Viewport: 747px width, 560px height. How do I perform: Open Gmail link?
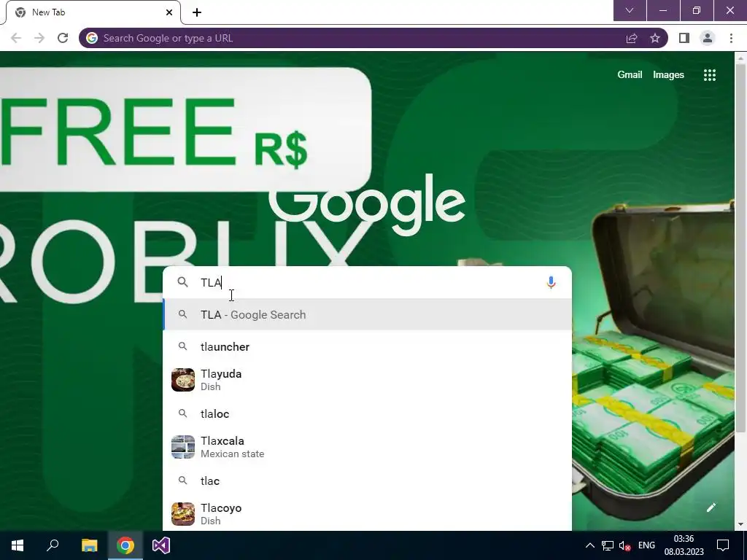[630, 75]
